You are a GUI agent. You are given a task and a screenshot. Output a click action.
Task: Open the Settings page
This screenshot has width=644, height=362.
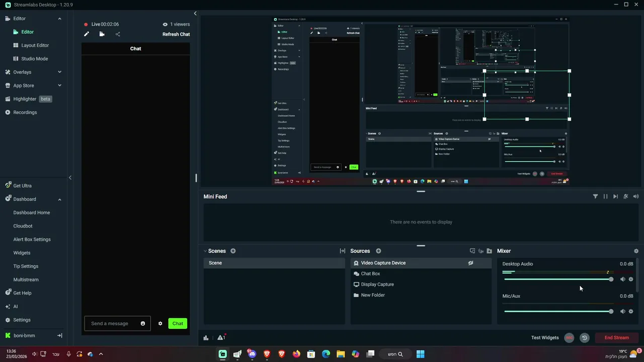(22, 320)
